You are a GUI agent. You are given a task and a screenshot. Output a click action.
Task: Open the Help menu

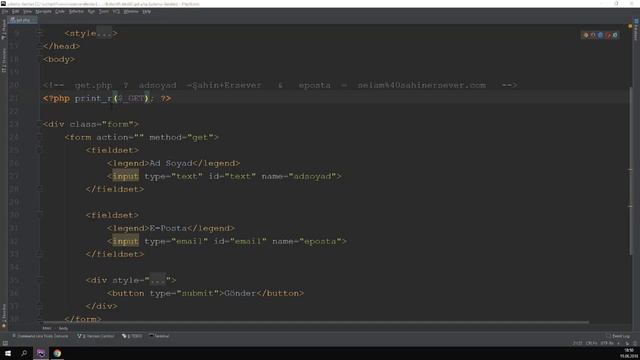click(147, 11)
